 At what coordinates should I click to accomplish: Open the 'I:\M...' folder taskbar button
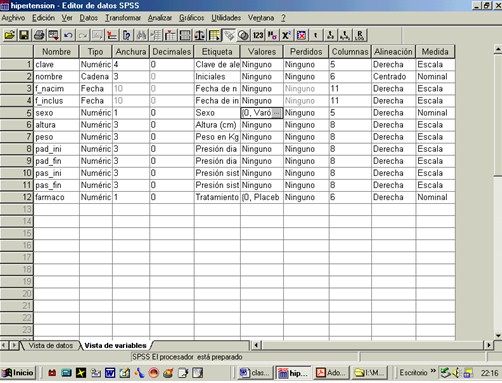click(x=369, y=373)
